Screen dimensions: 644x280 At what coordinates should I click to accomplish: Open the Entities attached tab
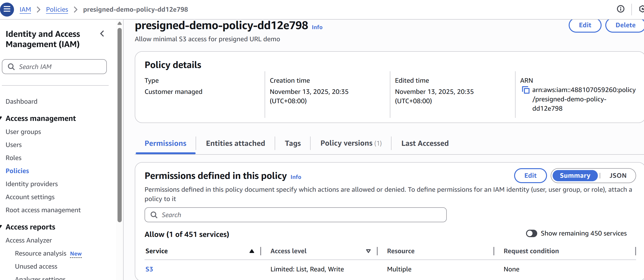235,143
